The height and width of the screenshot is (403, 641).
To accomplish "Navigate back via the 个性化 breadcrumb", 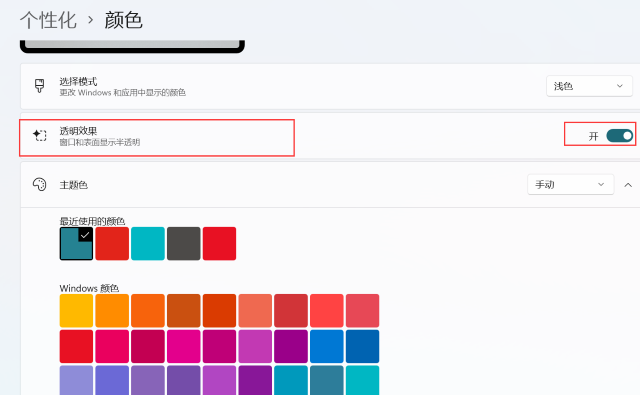I will [x=47, y=20].
